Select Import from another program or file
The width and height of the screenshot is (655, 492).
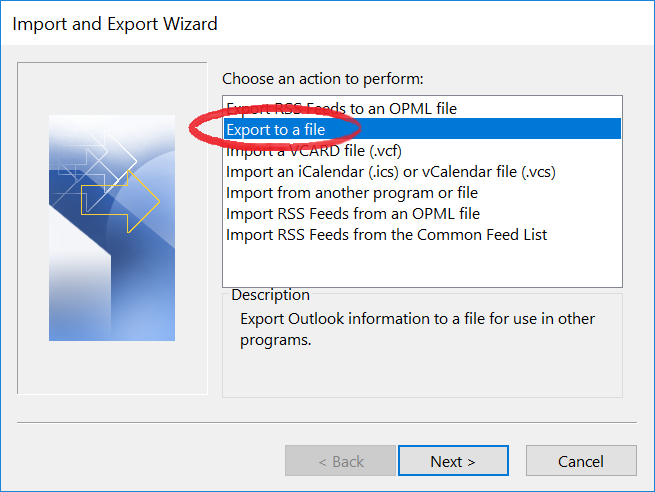(x=422, y=193)
